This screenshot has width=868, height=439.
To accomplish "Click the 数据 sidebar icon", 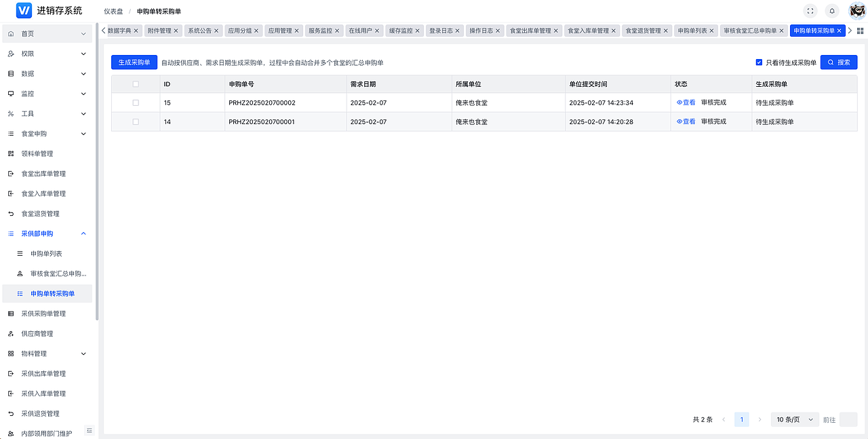I will coord(11,73).
